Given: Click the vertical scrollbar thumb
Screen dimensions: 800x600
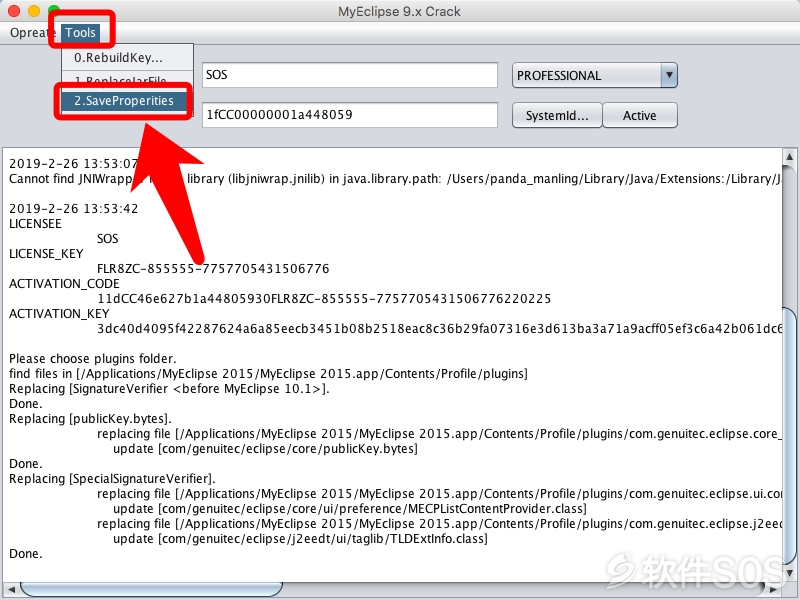Looking at the screenshot, I should (789, 434).
